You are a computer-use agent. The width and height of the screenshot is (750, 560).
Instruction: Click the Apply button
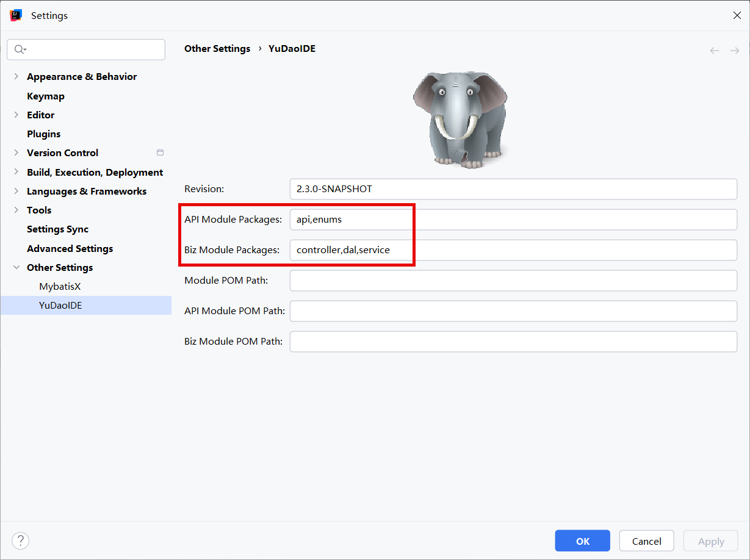click(711, 541)
